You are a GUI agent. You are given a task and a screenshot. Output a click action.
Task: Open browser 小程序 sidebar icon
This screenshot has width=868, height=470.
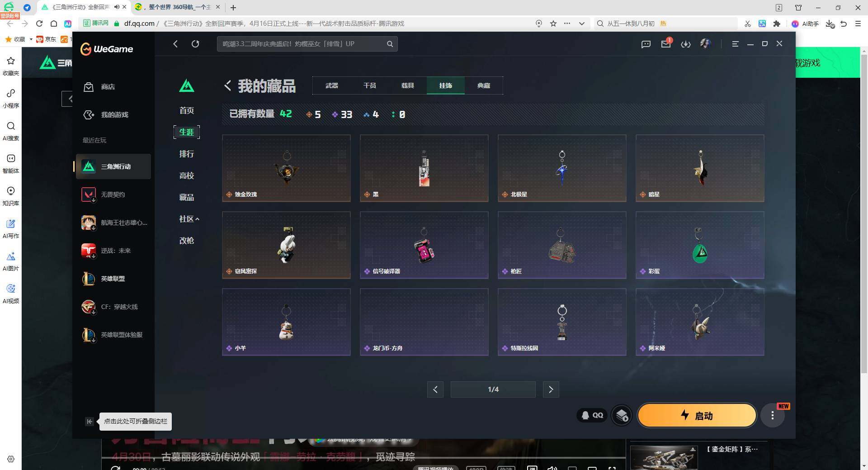[11, 98]
